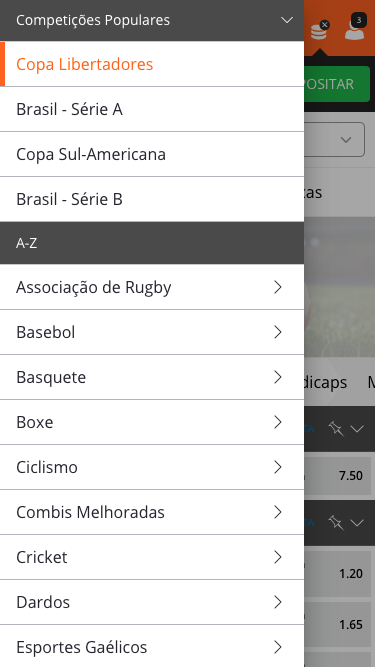Viewport: 375px width, 667px height.
Task: Open the user account icon
Action: (x=355, y=27)
